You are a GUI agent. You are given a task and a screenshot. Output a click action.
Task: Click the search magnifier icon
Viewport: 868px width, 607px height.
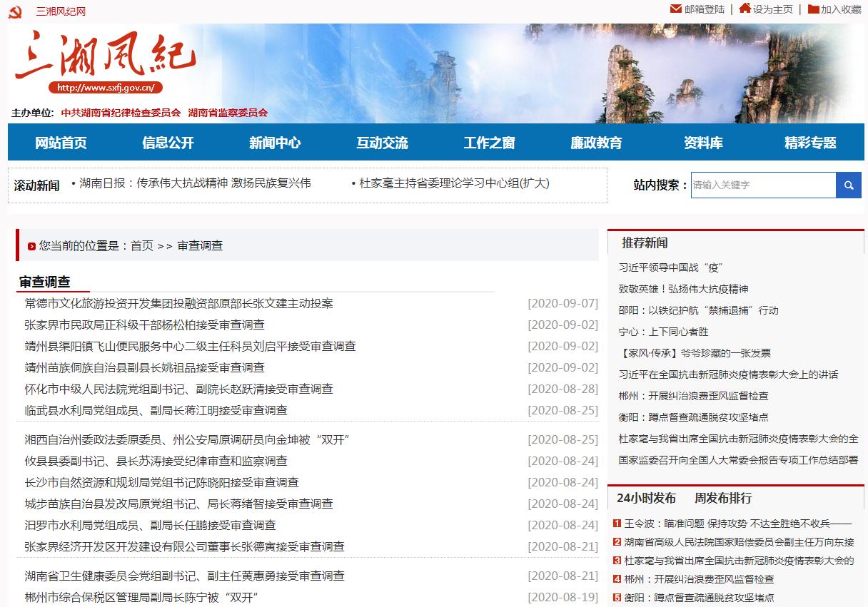pos(849,185)
